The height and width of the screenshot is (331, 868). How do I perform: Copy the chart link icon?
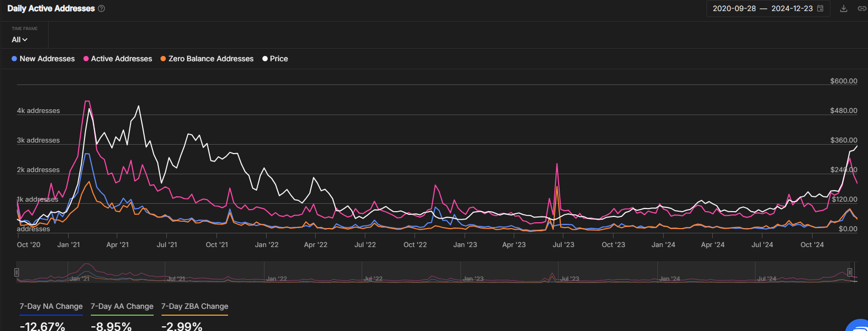(862, 8)
